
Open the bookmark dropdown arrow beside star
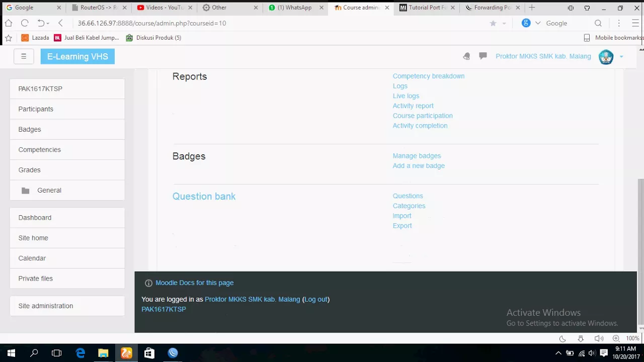[x=504, y=24]
